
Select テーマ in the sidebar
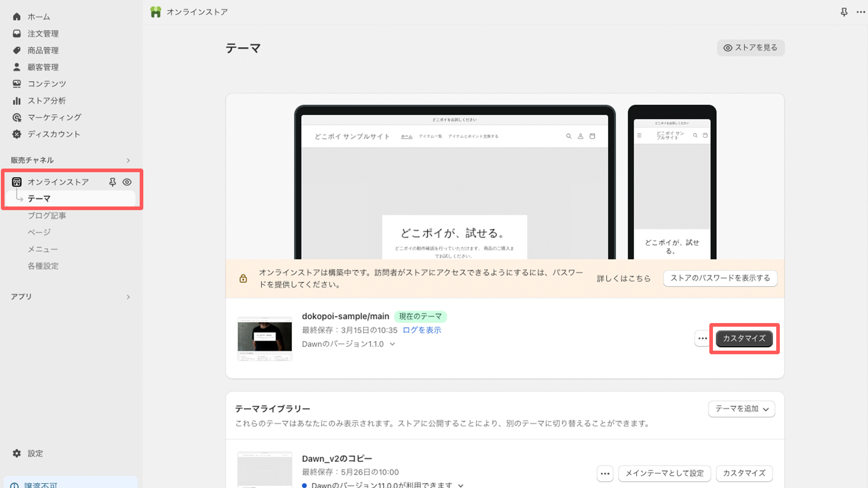pyautogui.click(x=71, y=199)
